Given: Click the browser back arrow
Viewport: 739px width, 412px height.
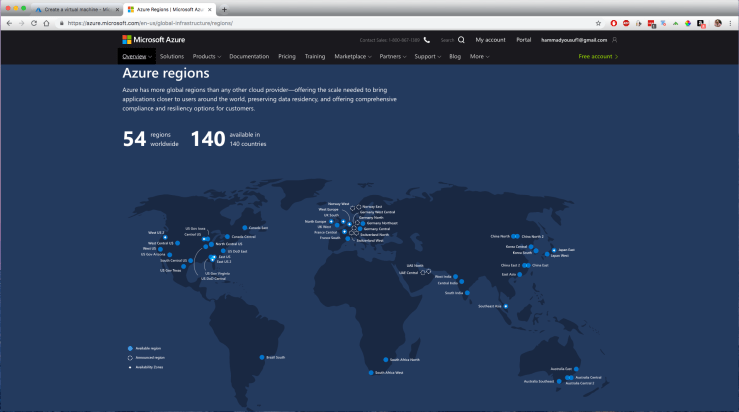Looking at the screenshot, I should pyautogui.click(x=9, y=23).
